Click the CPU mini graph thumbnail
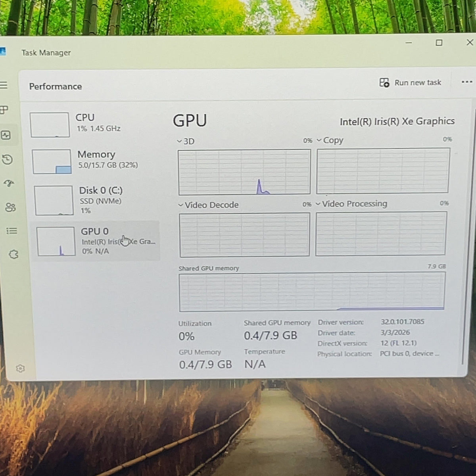This screenshot has height=476, width=476. [50, 125]
